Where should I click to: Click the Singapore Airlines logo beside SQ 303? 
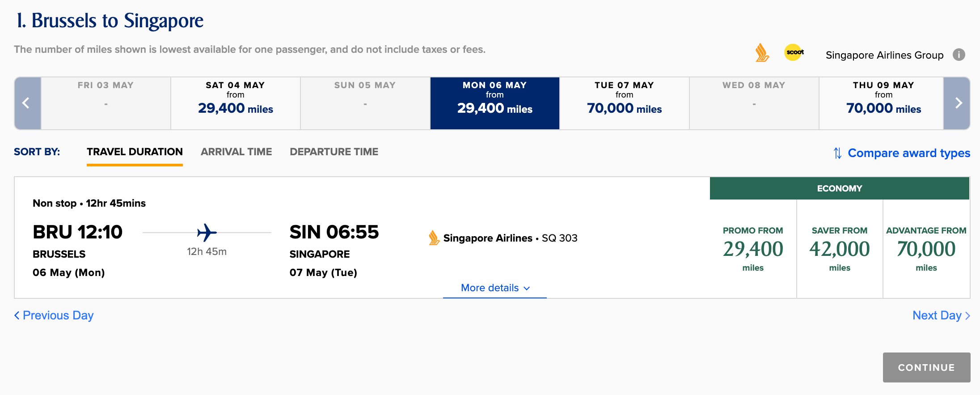click(x=433, y=238)
